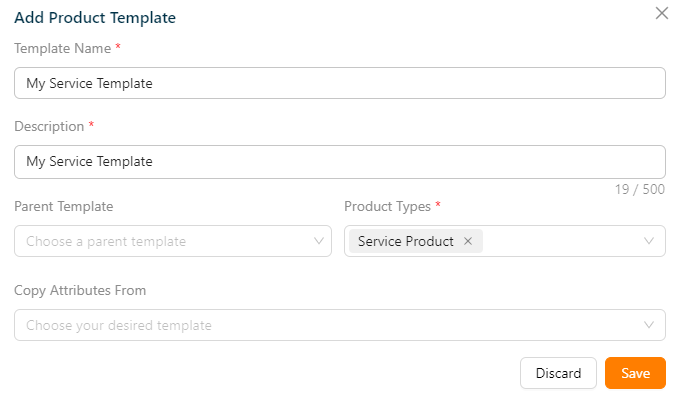Click the 19 / 500 character counter

pos(640,189)
